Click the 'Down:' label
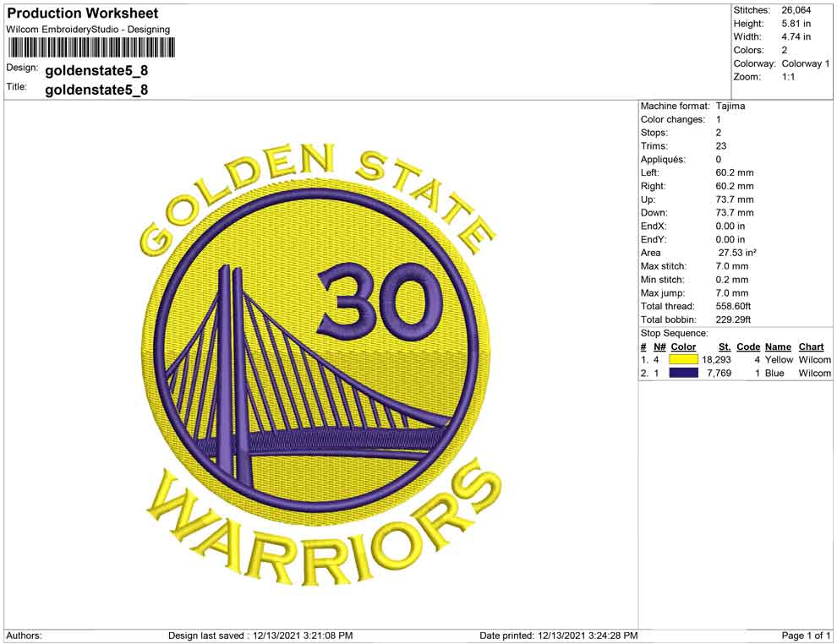The height and width of the screenshot is (644, 837). tap(654, 213)
